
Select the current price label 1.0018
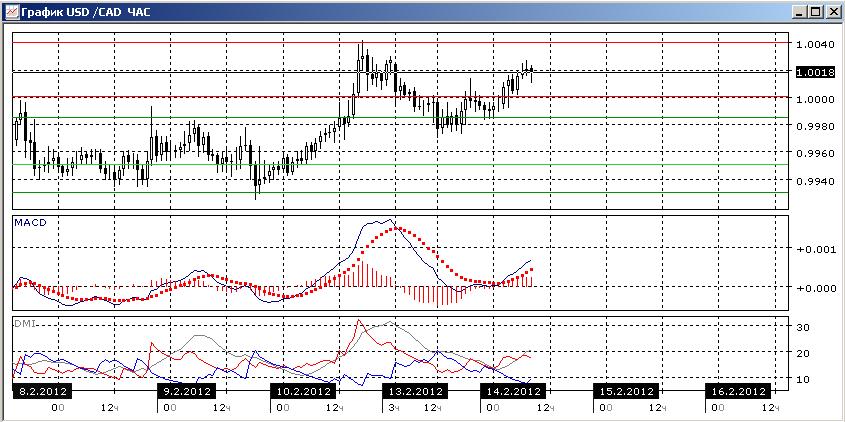(x=814, y=71)
